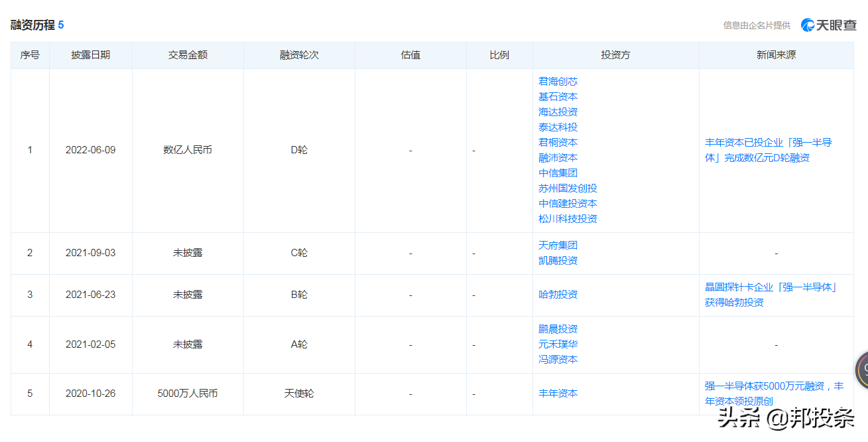
Task: Open investor link 君海创芯
Action: (x=558, y=81)
